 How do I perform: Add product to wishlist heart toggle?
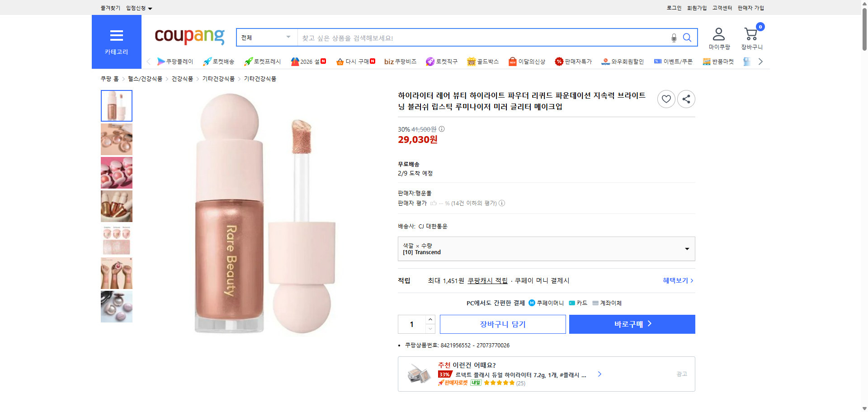coord(666,99)
